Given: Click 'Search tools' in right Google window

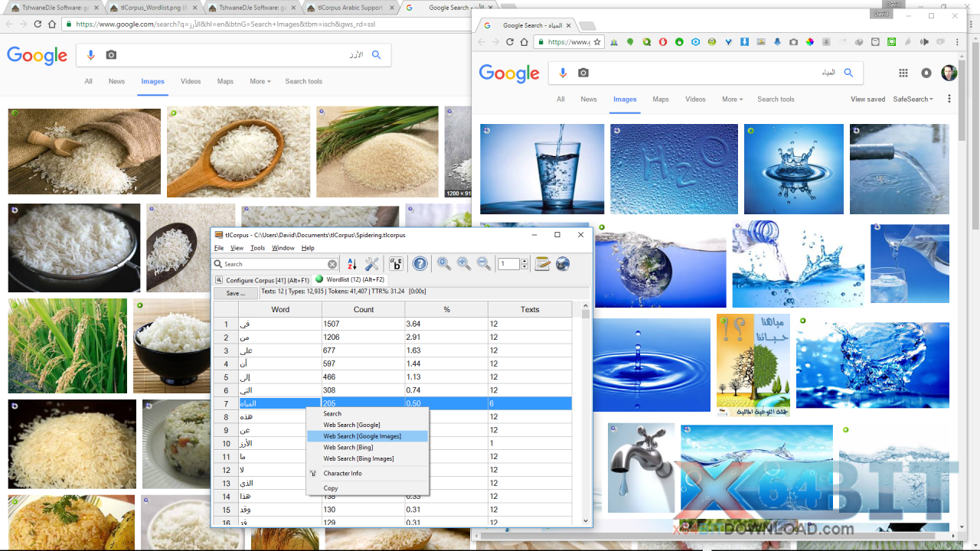Looking at the screenshot, I should (x=776, y=99).
